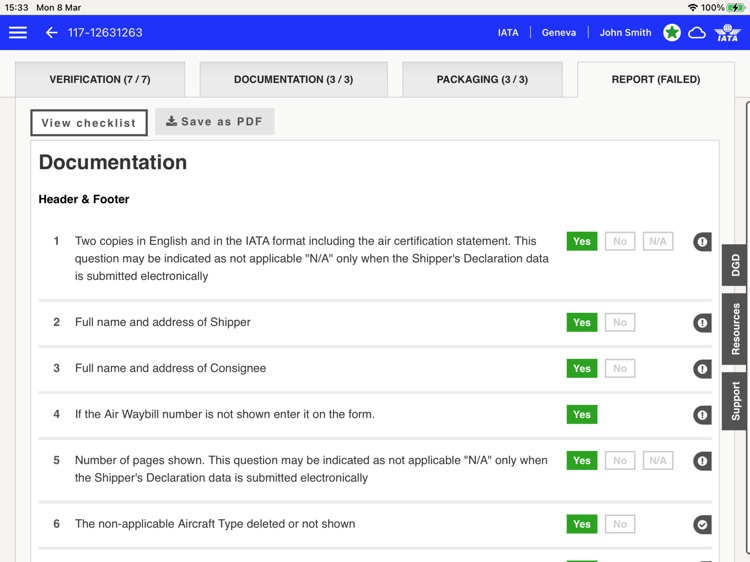The image size is (750, 562).
Task: Tap the cloud sync icon
Action: tap(697, 33)
